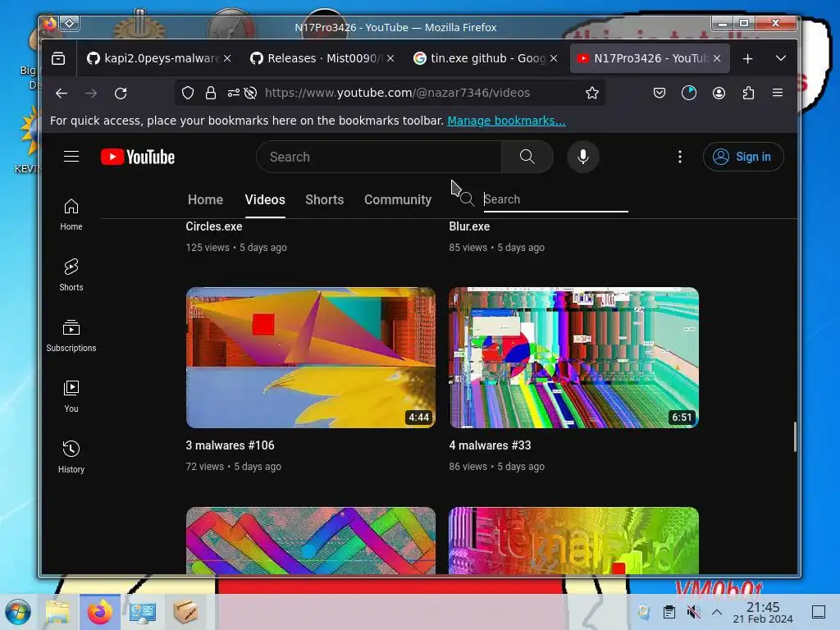Close the N17Pro3426 YouTube tab
840x630 pixels.
click(x=717, y=58)
